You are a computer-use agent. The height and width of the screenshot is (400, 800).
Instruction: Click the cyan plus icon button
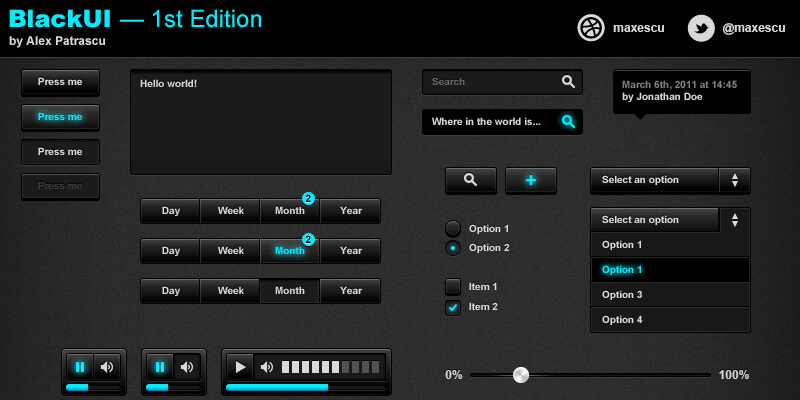pos(531,180)
